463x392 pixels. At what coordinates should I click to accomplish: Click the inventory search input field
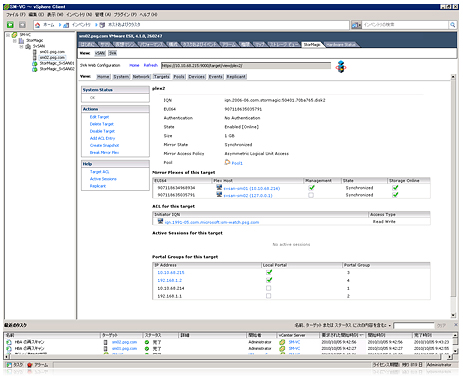[405, 25]
